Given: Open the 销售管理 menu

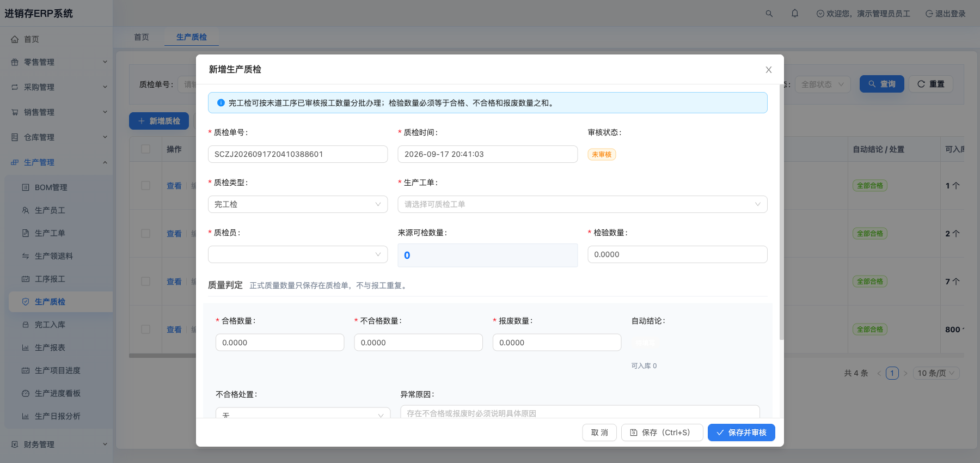Looking at the screenshot, I should pos(56,112).
